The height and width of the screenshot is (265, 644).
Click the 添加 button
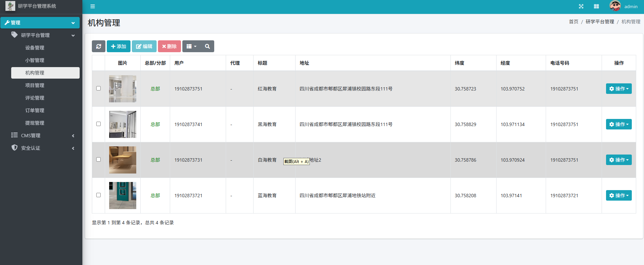[119, 46]
